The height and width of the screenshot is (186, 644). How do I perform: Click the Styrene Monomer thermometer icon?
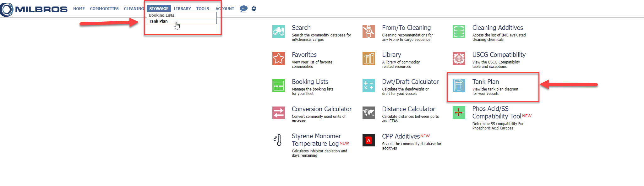click(x=278, y=140)
